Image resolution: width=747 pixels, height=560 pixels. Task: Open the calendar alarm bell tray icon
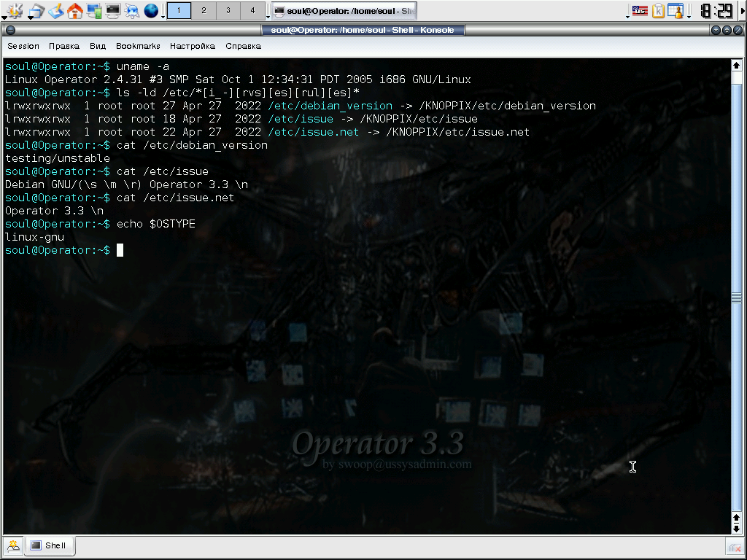pyautogui.click(x=676, y=10)
